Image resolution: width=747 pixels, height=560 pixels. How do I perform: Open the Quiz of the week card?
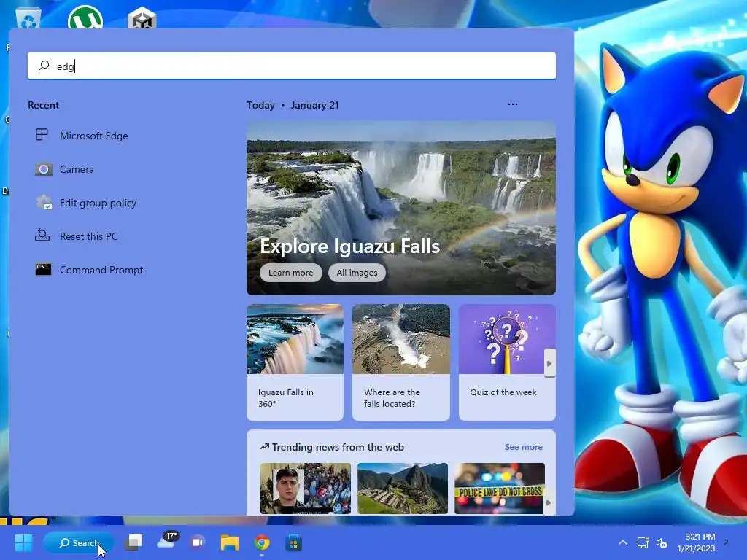pyautogui.click(x=507, y=362)
